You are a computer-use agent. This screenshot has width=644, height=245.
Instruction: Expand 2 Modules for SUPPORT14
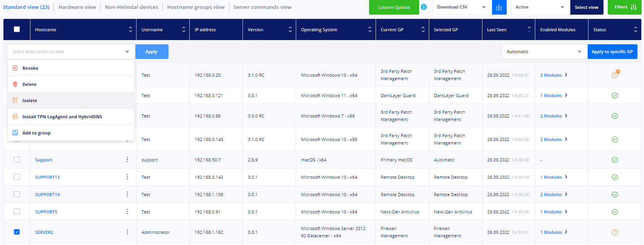point(554,195)
